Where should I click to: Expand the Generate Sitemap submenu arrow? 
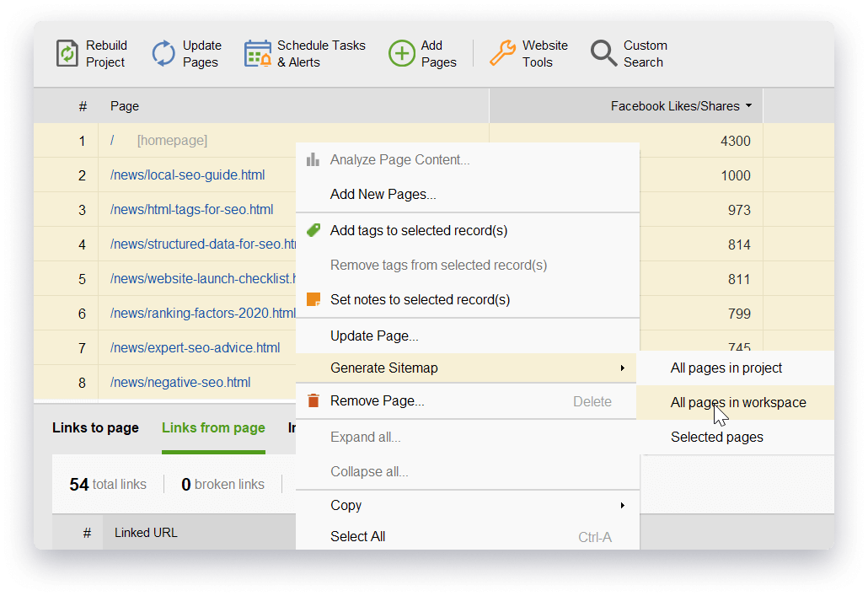[x=622, y=368]
